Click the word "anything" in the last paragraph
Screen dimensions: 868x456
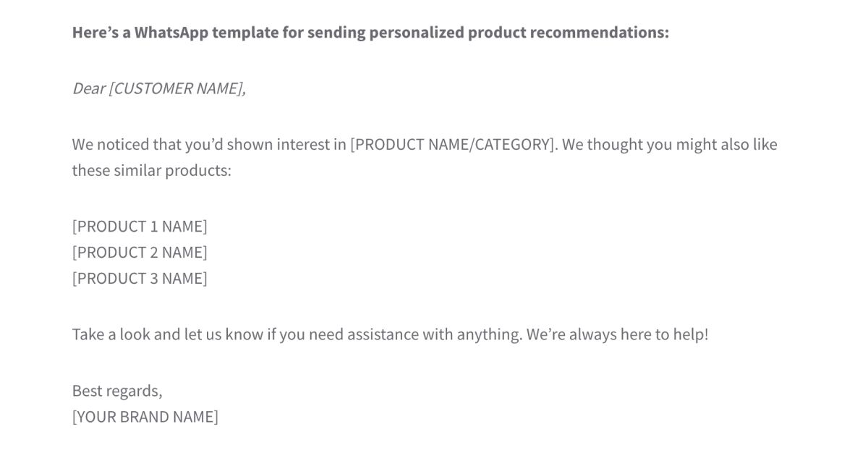(488, 334)
